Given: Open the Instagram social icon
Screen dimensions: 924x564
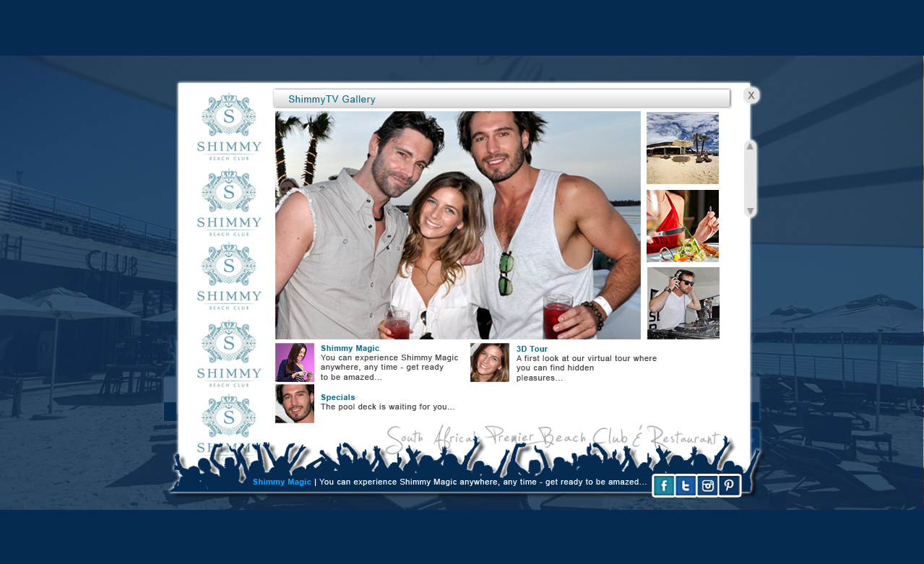Looking at the screenshot, I should point(707,486).
